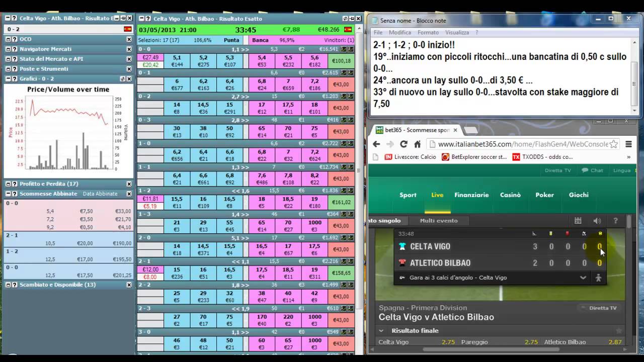The height and width of the screenshot is (362, 644).
Task: Open bet365 calendar icon
Action: pos(578,221)
